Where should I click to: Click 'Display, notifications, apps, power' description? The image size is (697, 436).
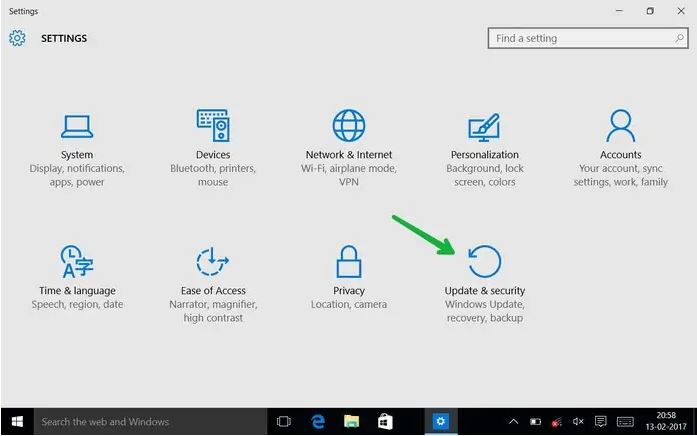pos(77,175)
